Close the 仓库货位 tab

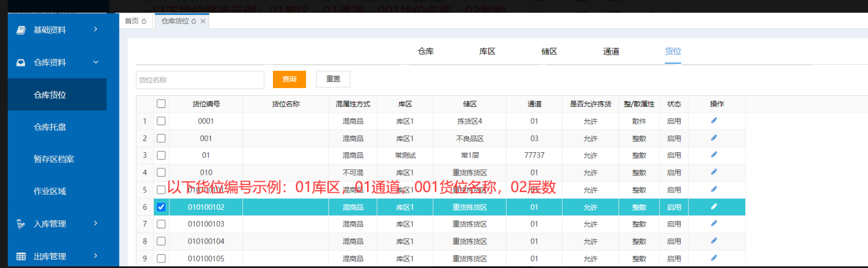203,21
